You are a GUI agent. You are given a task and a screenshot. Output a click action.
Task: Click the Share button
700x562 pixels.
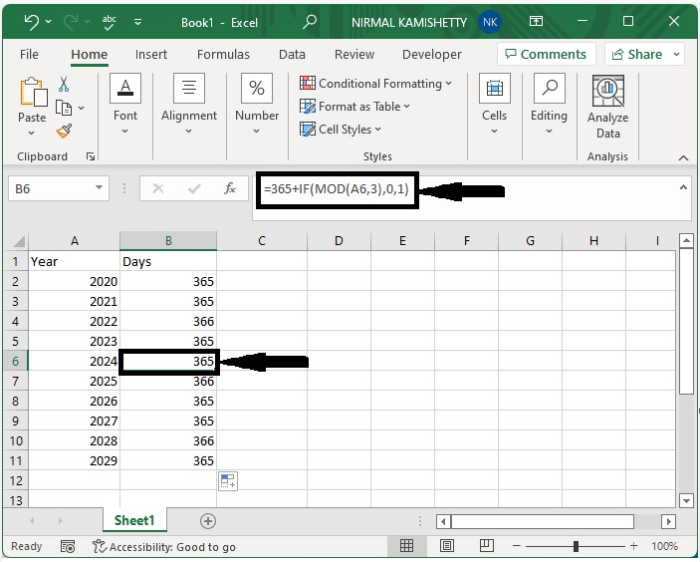coord(637,54)
